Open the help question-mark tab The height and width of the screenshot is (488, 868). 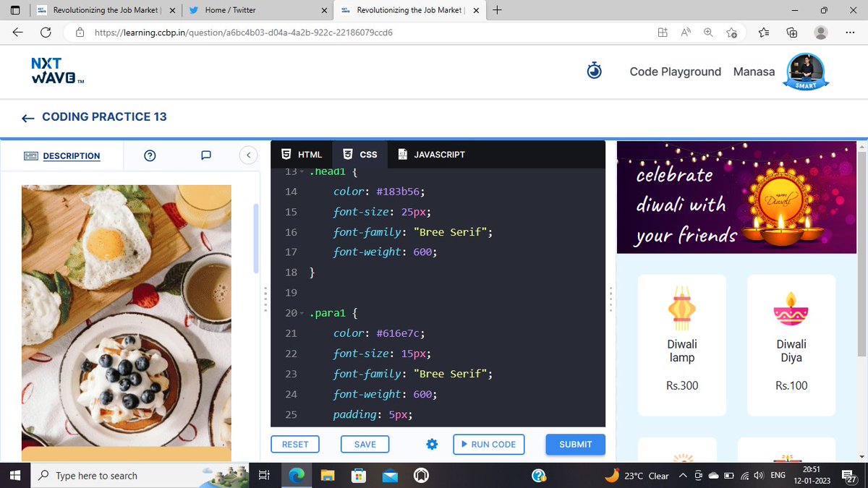[x=150, y=155]
